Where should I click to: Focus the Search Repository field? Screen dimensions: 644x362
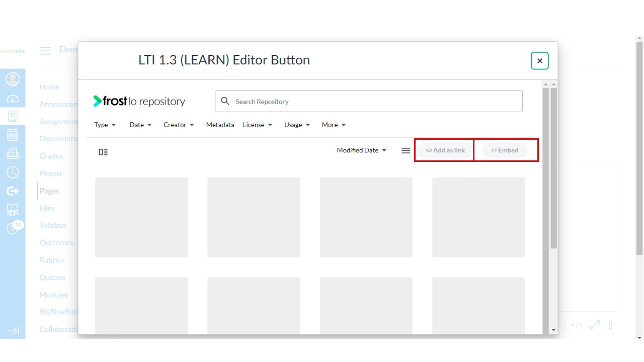pos(369,101)
